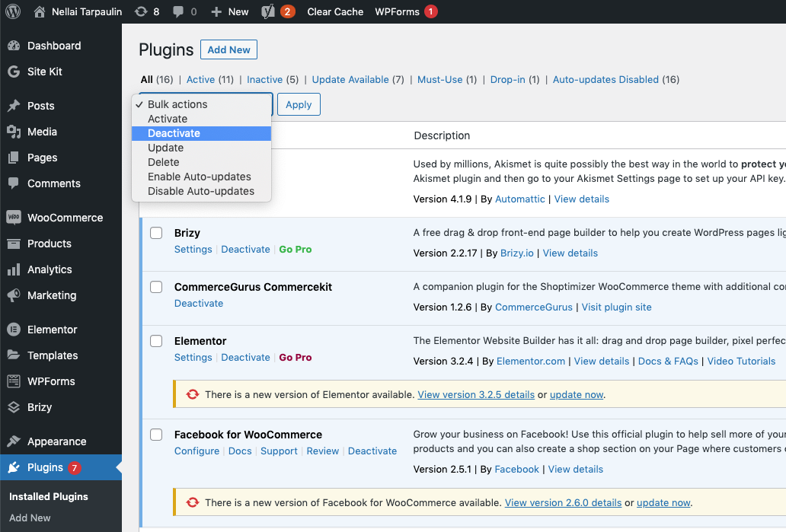Image resolution: width=786 pixels, height=532 pixels.
Task: Choose Disable Auto-updates from bulk actions
Action: pos(201,191)
